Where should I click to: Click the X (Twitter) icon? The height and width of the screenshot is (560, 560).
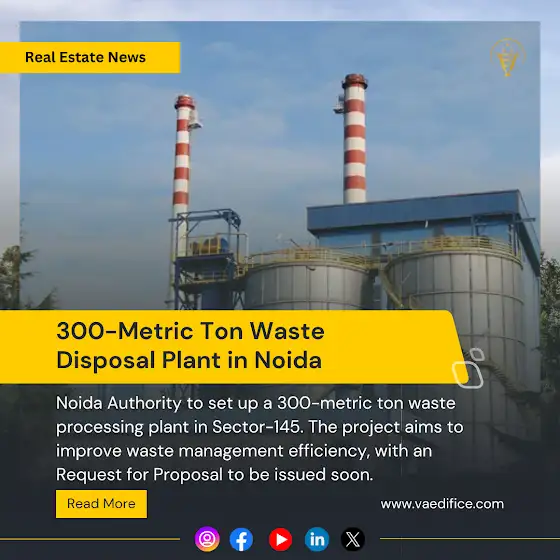click(352, 539)
